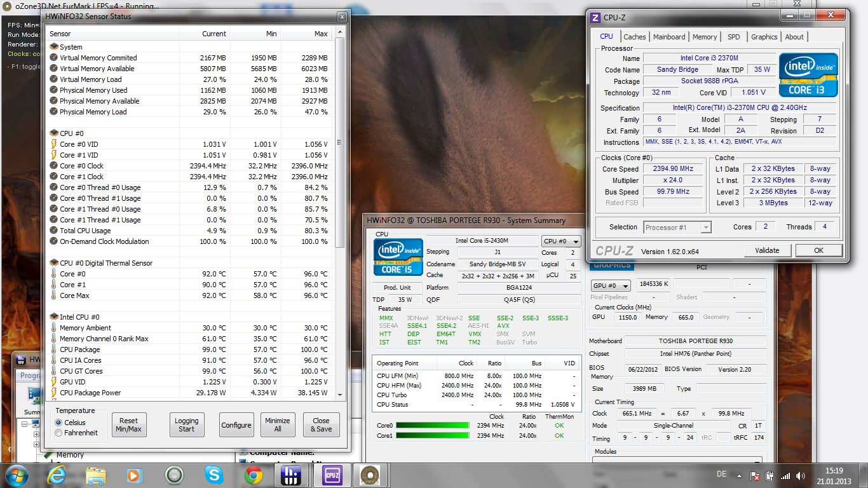868x488 pixels.
Task: Open the green round app left of Skype
Action: [x=174, y=475]
